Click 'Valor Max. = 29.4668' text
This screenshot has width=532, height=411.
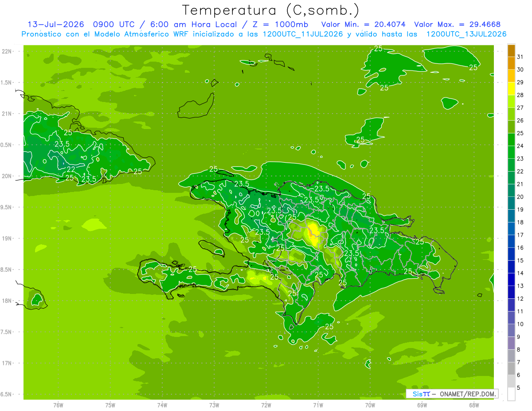click(x=457, y=24)
